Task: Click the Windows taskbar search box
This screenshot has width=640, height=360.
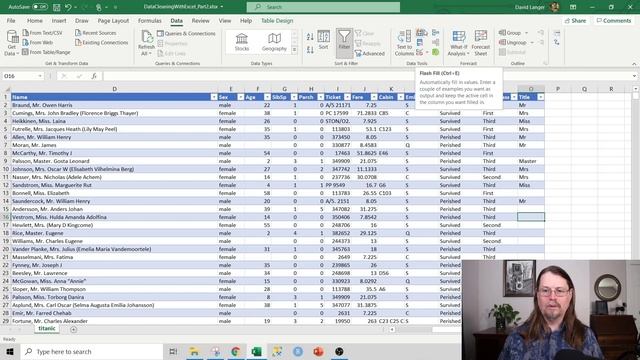Action: (x=91, y=351)
